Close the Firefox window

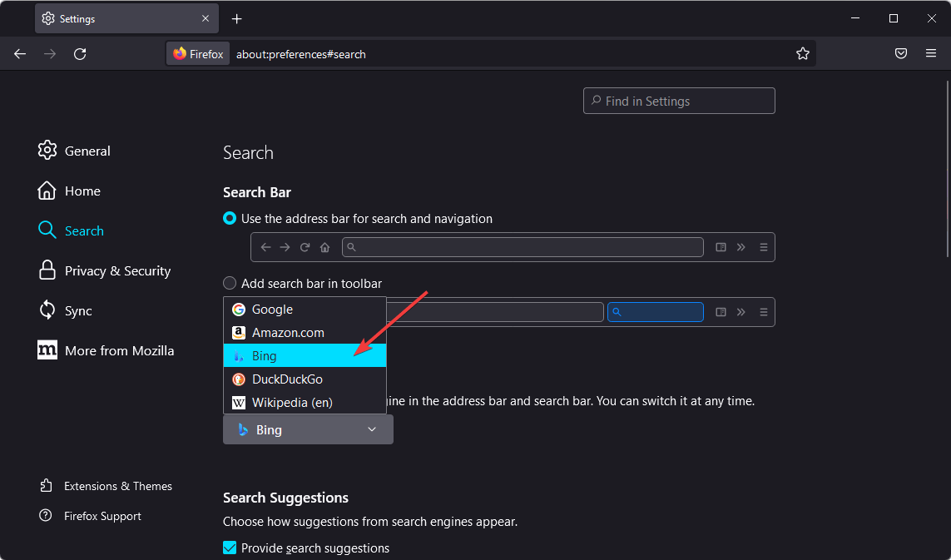[932, 18]
